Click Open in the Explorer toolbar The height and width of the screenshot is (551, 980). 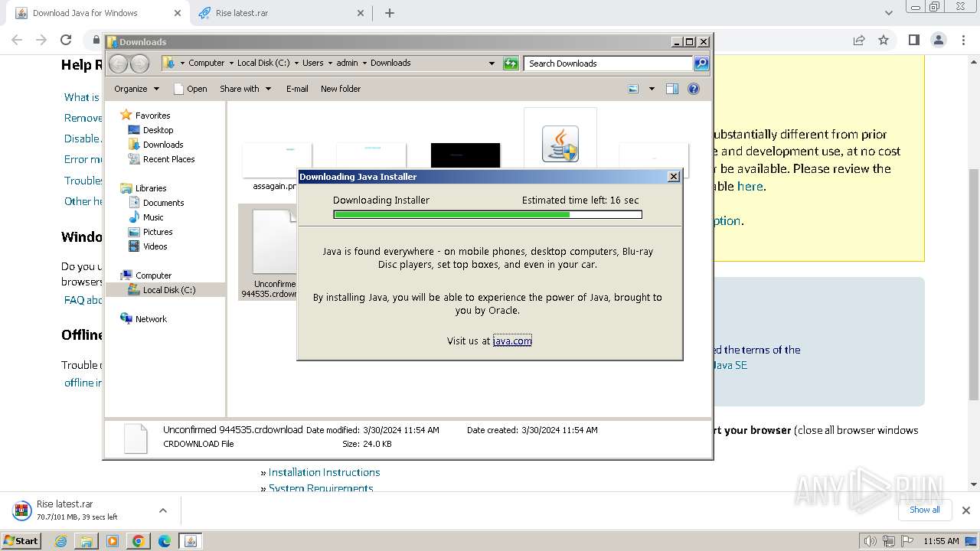191,89
